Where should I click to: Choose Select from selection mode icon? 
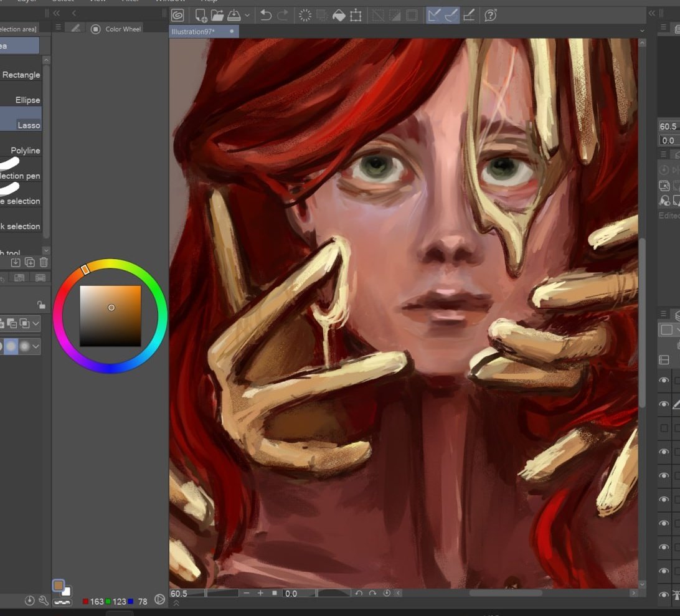25,324
